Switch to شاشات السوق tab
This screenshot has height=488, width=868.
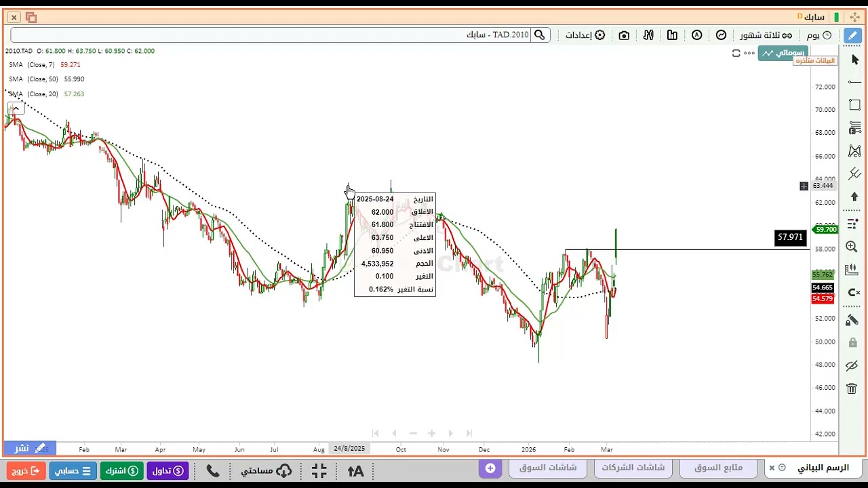pyautogui.click(x=548, y=468)
